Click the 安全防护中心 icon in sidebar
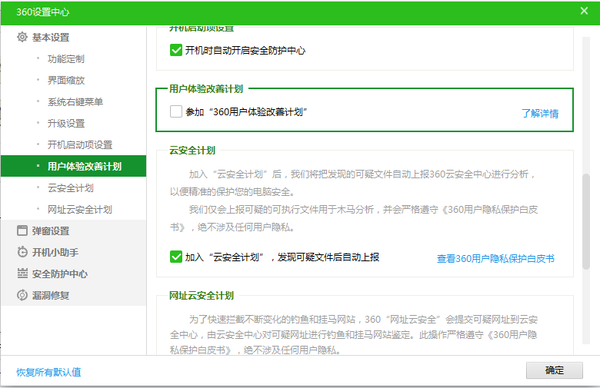Viewport: 600px width, 388px height. (x=22, y=274)
